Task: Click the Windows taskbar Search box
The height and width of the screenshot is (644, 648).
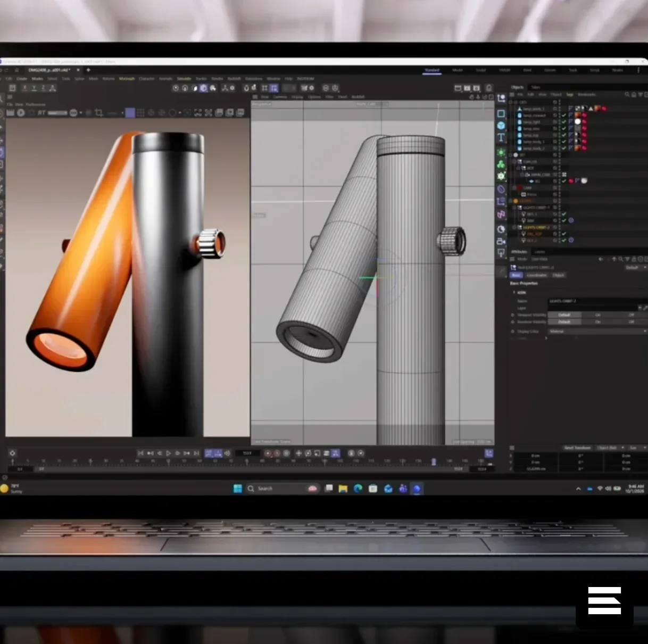Action: 282,489
